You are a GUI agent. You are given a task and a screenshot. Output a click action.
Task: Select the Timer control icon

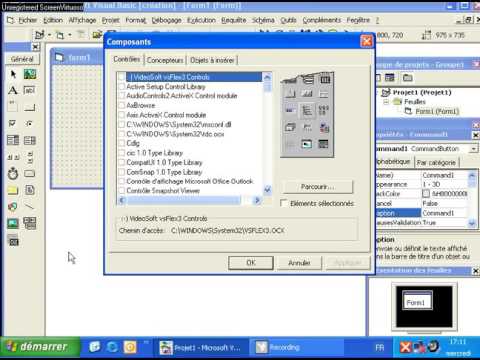tap(13, 173)
